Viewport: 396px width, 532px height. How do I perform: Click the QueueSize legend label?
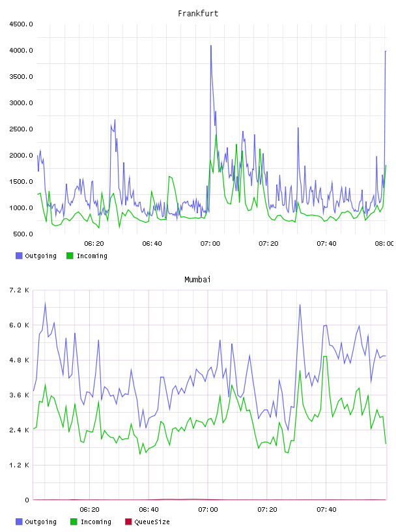(x=152, y=522)
